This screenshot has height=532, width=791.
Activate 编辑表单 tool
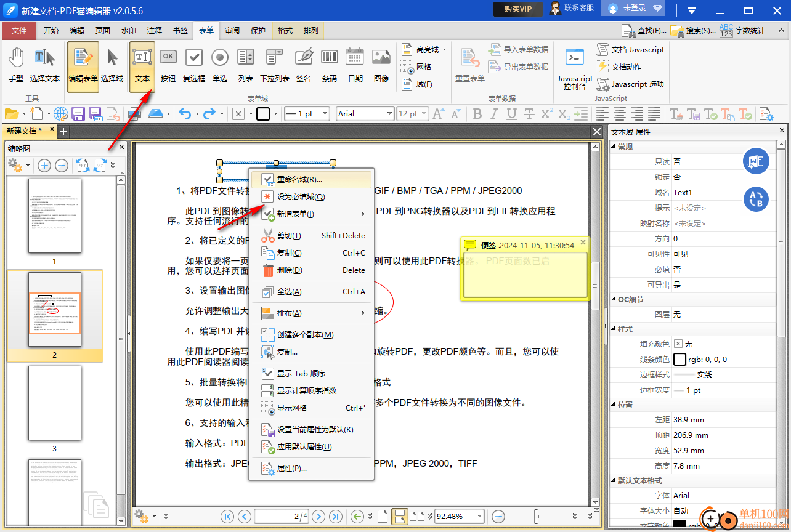[x=83, y=66]
